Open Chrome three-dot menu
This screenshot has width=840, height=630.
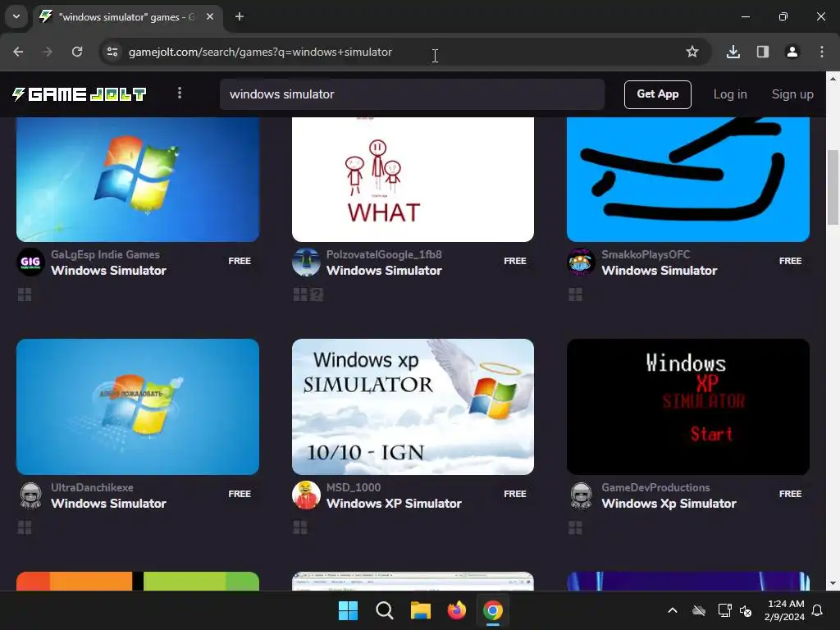[821, 52]
